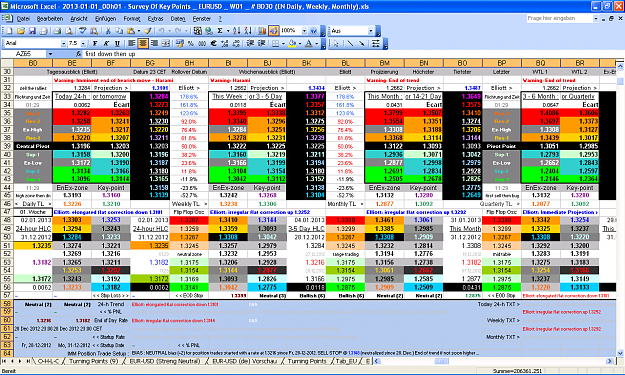Paste with the clipboard icon
Image resolution: width=625 pixels, height=375 pixels.
tap(130, 31)
